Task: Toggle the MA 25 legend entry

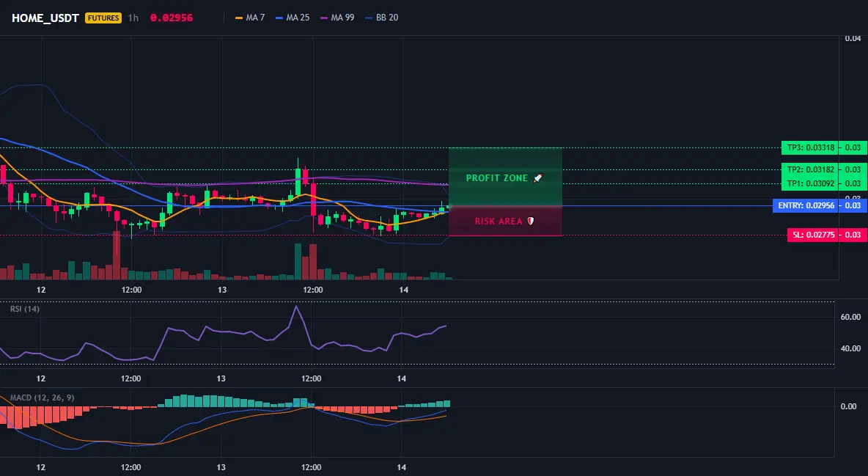Action: pos(293,18)
